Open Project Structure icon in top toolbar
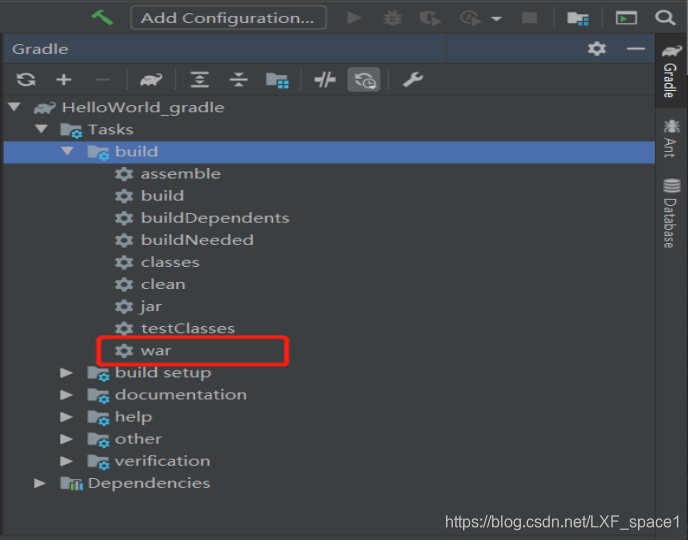 (x=577, y=18)
